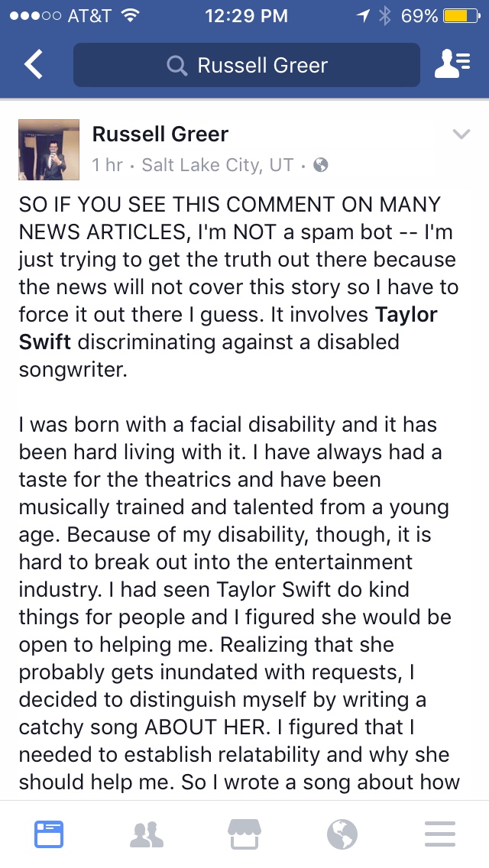The height and width of the screenshot is (868, 489).
Task: Tap the Wi-Fi icon in status bar
Action: pyautogui.click(x=130, y=15)
